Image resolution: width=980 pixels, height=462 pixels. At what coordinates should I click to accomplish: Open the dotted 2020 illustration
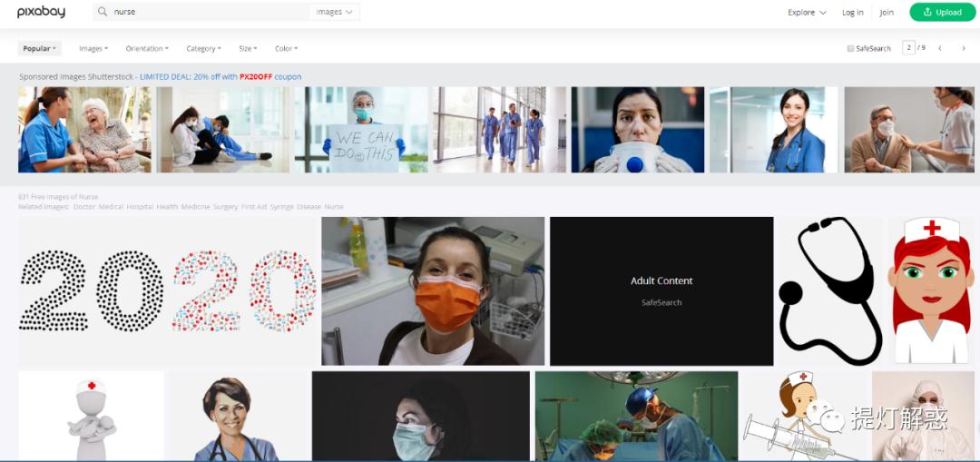tap(168, 290)
